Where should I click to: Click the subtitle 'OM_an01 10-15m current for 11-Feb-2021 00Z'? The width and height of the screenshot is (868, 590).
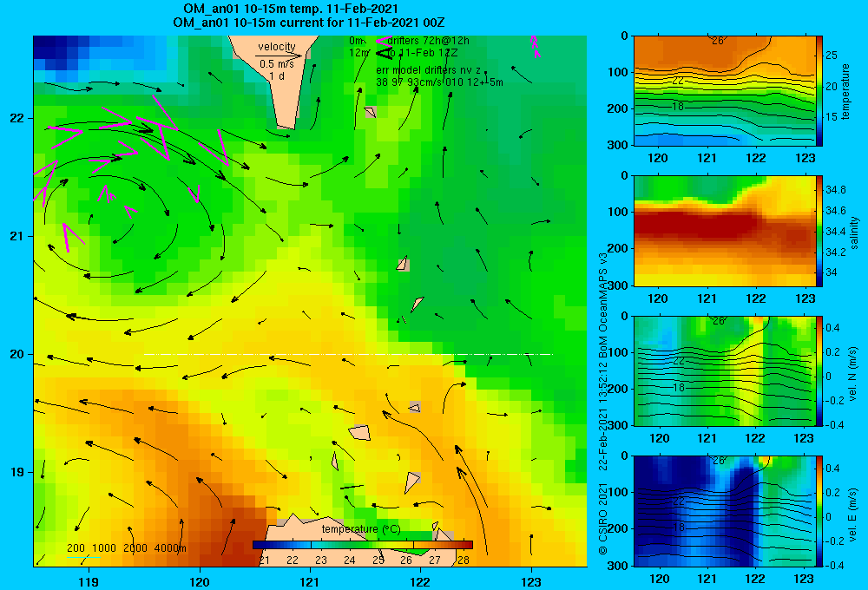coord(309,23)
